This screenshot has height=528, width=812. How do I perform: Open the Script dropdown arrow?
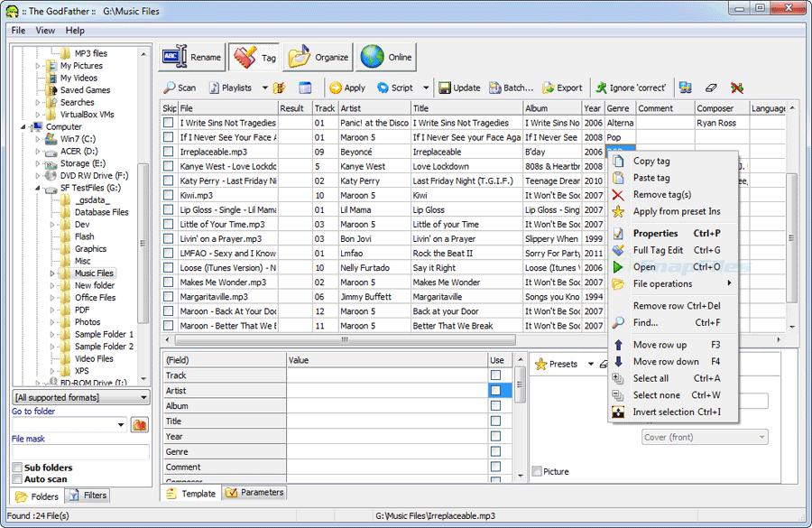pyautogui.click(x=426, y=88)
